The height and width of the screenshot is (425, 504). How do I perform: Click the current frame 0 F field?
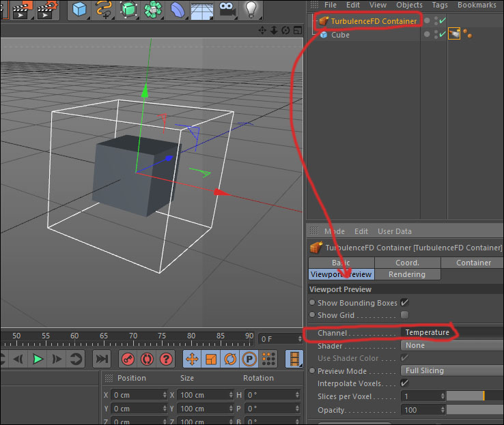click(x=280, y=339)
